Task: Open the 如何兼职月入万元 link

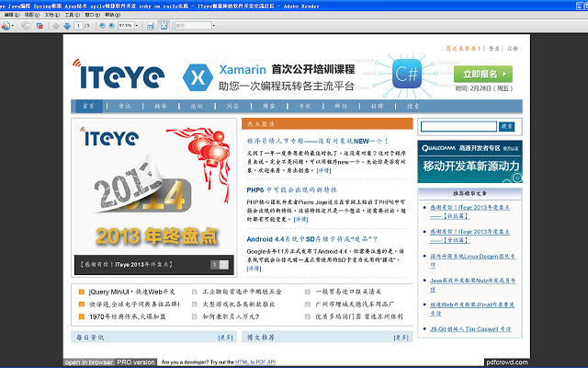Action: tap(231, 316)
